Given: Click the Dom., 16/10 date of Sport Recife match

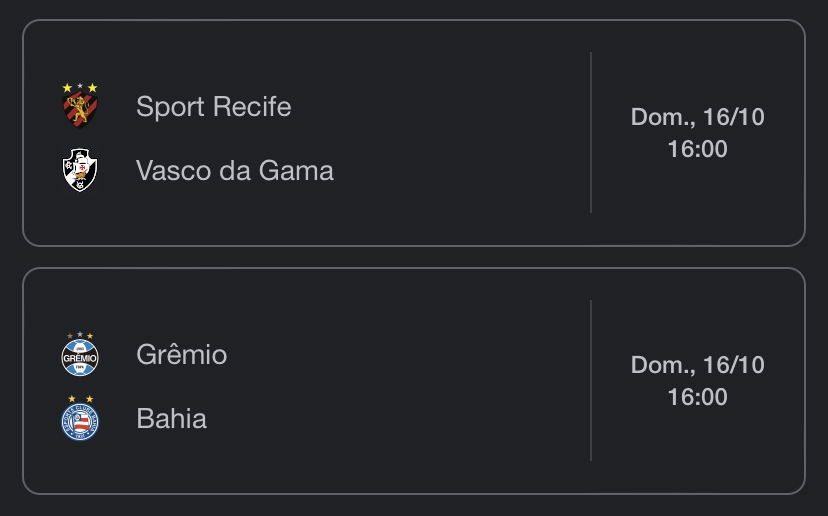Looking at the screenshot, I should pyautogui.click(x=698, y=117).
